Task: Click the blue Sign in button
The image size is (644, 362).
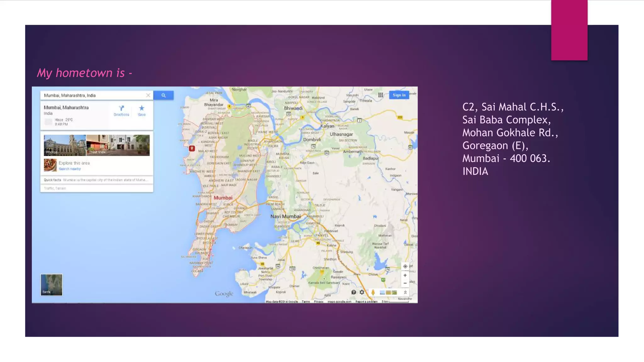Action: [x=399, y=95]
